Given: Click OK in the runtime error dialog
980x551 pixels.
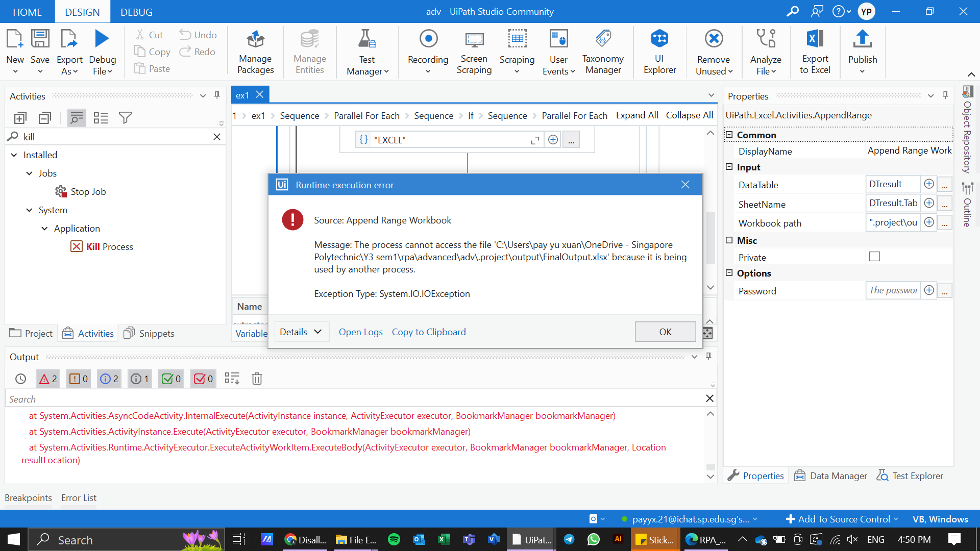Looking at the screenshot, I should (665, 332).
